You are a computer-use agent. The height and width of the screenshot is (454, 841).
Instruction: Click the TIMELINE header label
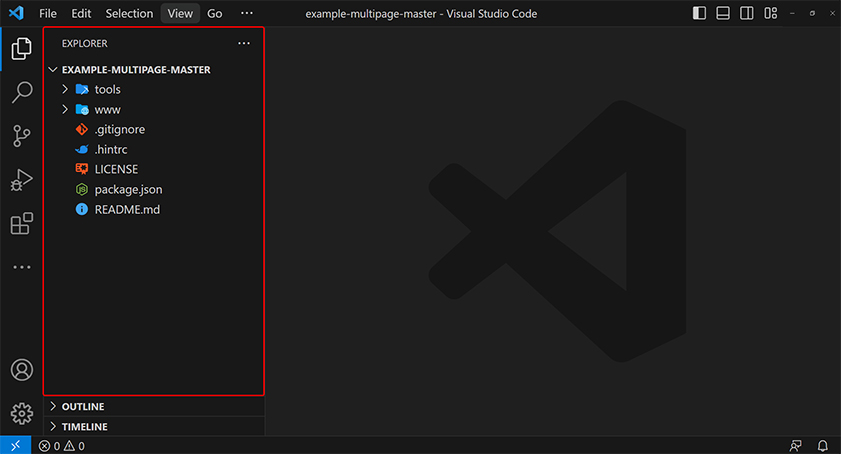coord(85,427)
